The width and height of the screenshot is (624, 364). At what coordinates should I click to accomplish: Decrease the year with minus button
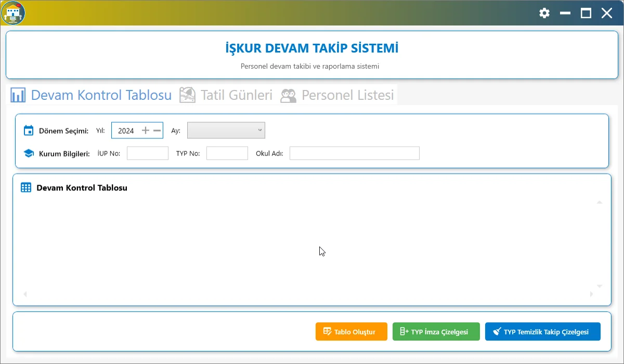pos(157,131)
